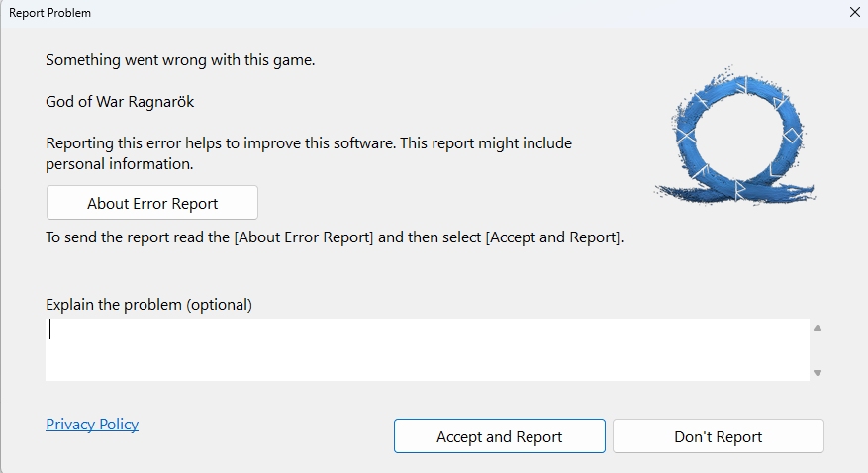868x473 pixels.
Task: Click the word "(optional)" above the text box
Action: pos(219,305)
